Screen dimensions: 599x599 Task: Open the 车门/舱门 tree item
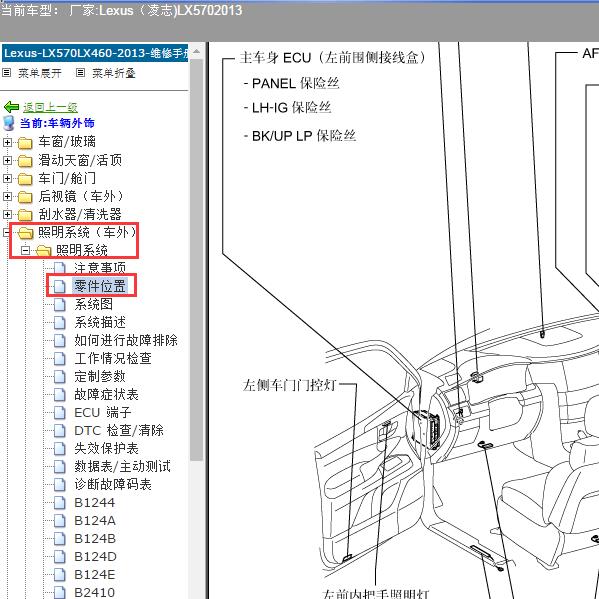tap(67, 178)
